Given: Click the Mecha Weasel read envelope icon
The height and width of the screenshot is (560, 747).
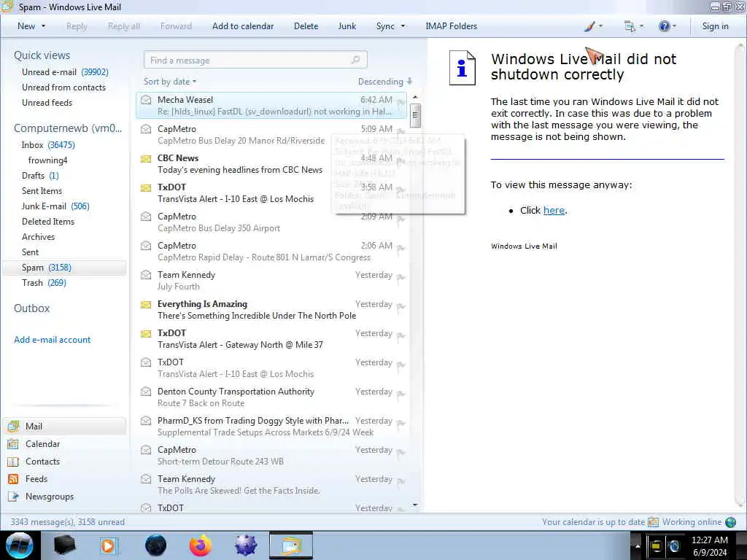Looking at the screenshot, I should click(146, 100).
